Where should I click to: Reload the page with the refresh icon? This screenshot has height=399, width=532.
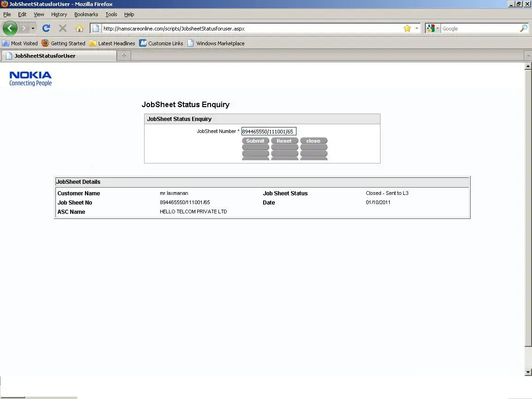[x=46, y=28]
